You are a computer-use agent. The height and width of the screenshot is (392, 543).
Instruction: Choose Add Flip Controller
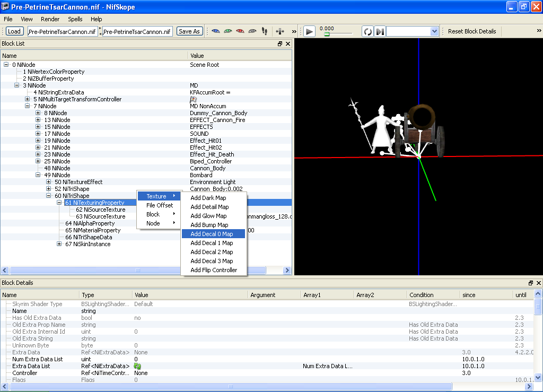pos(213,270)
